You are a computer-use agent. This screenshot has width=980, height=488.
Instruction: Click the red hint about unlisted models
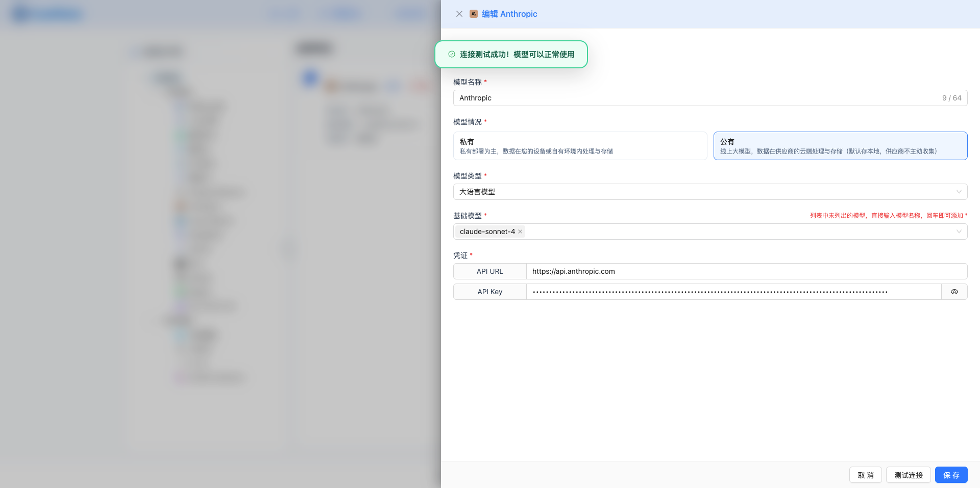tap(886, 216)
